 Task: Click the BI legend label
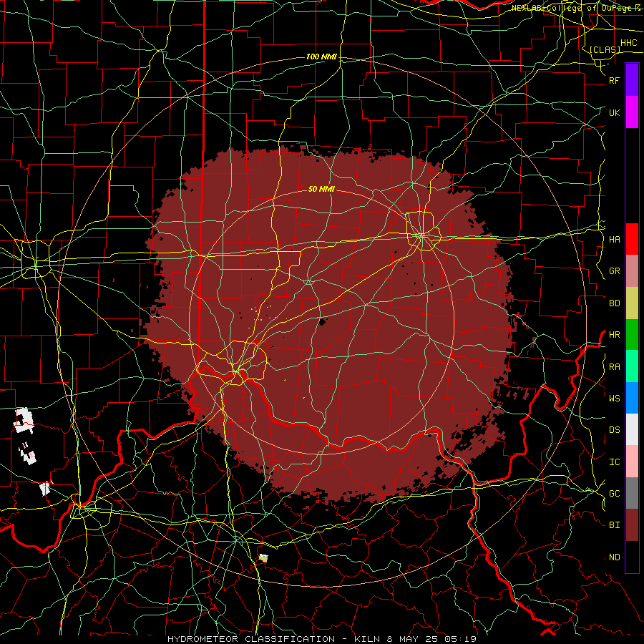pos(615,525)
